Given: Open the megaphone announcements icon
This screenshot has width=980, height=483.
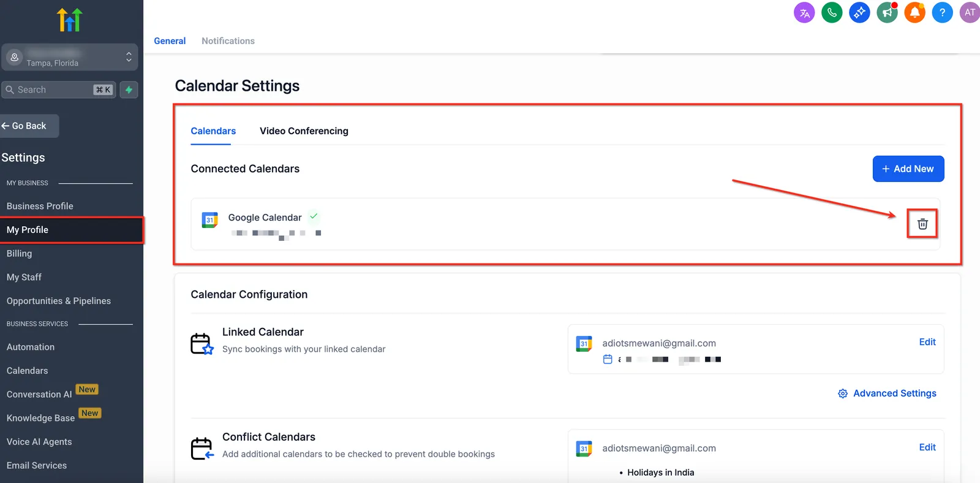Looking at the screenshot, I should click(x=887, y=12).
